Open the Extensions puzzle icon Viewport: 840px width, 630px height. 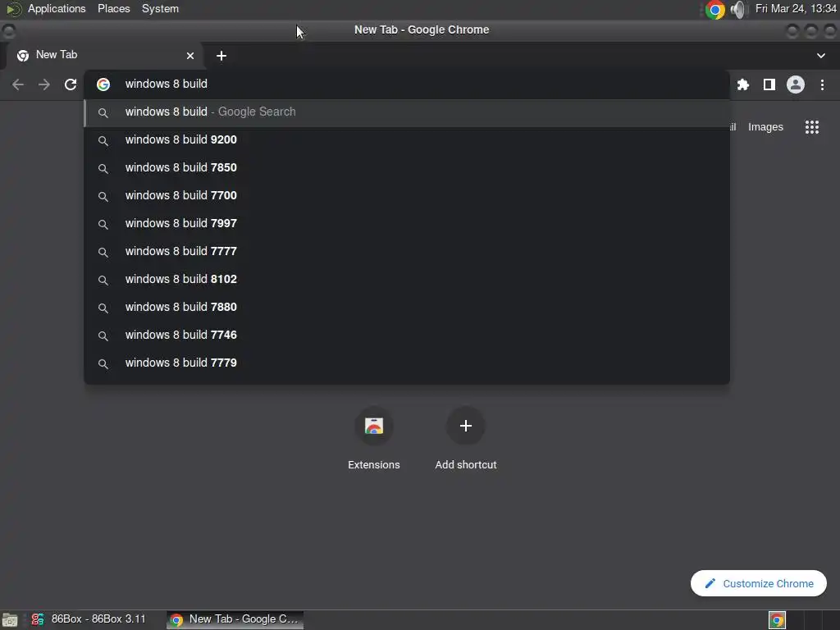(743, 84)
